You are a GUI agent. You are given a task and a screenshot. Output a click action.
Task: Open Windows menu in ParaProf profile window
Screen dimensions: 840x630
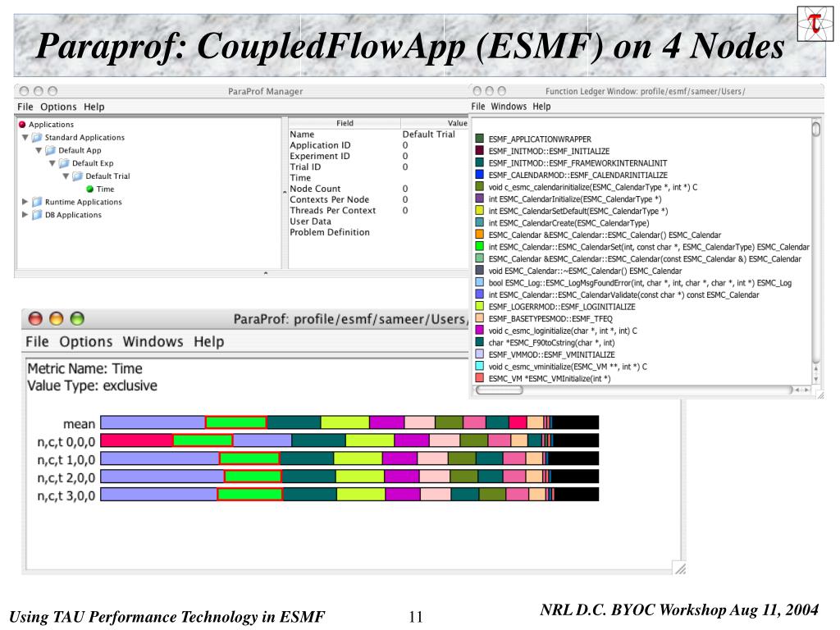153,341
